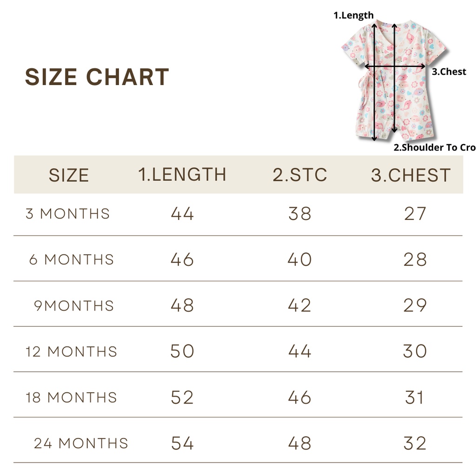Select the 9MONTHS row label
The width and height of the screenshot is (476, 476).
[x=74, y=305]
